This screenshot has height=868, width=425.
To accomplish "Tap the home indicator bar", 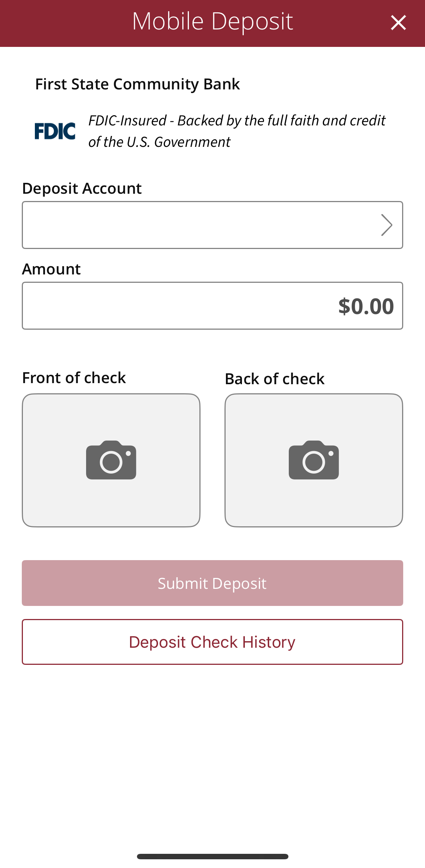I will (212, 856).
